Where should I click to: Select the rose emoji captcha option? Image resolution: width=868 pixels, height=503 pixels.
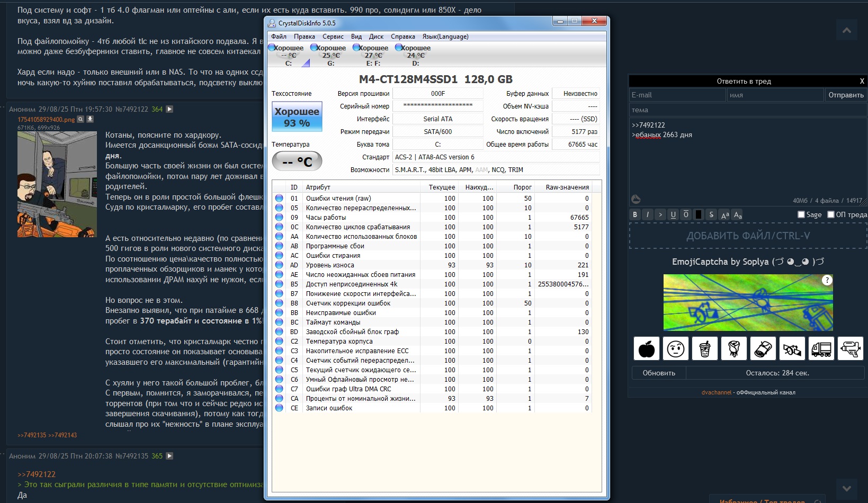[x=733, y=349]
